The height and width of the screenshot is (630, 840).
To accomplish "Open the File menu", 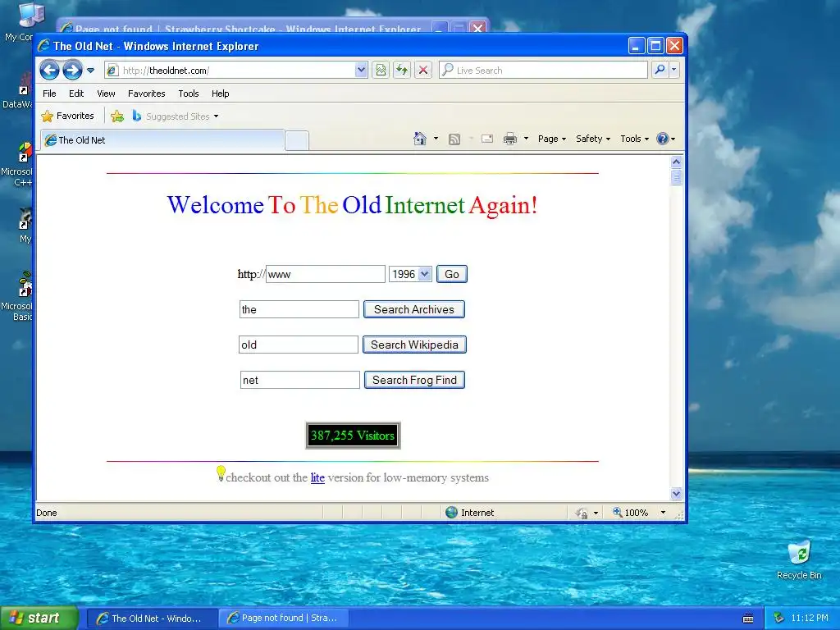I will [49, 94].
